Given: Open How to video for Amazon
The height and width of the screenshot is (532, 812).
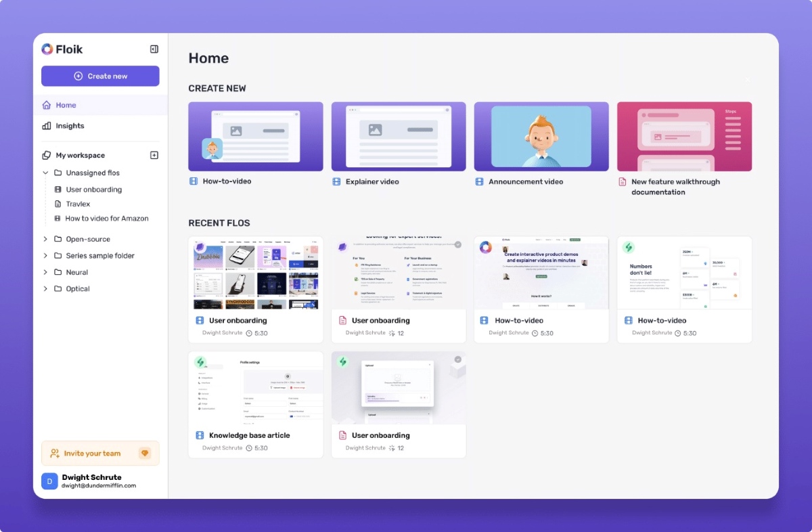Looking at the screenshot, I should coord(106,219).
